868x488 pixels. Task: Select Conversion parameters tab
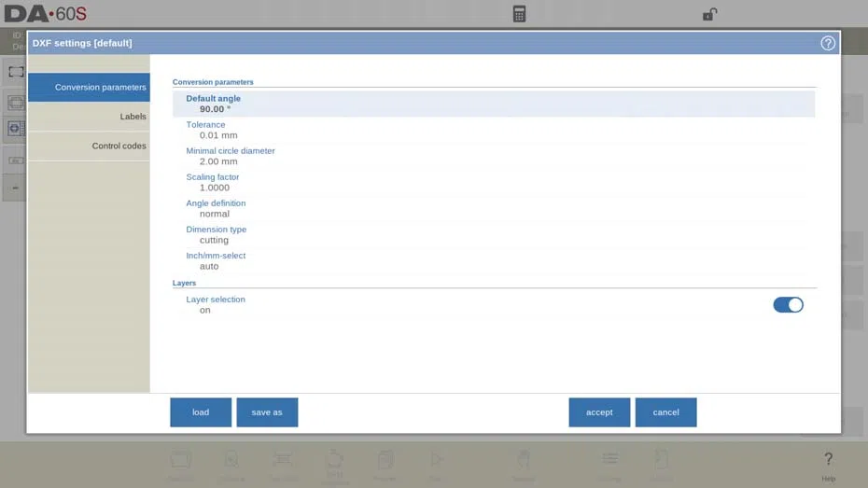(89, 88)
